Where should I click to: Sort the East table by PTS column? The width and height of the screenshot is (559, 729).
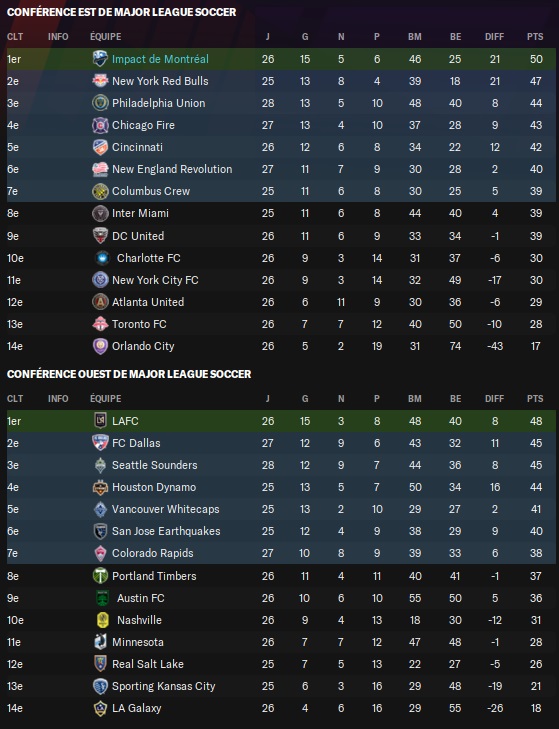point(535,37)
